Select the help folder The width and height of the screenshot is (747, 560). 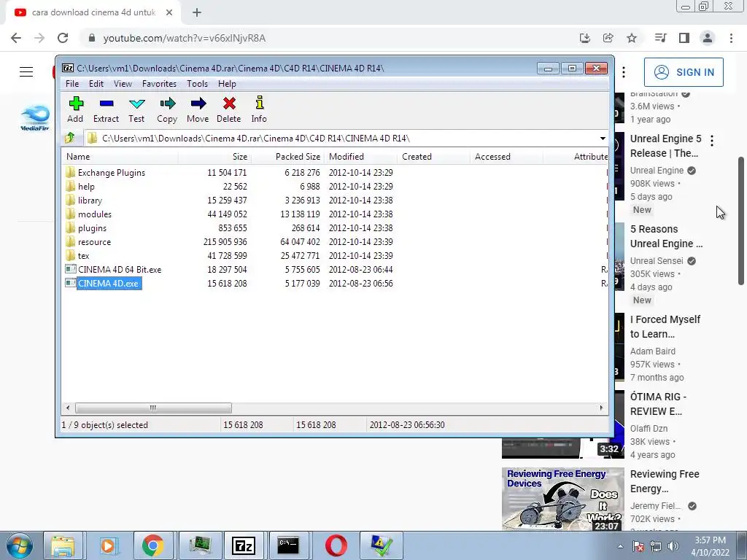click(x=86, y=186)
